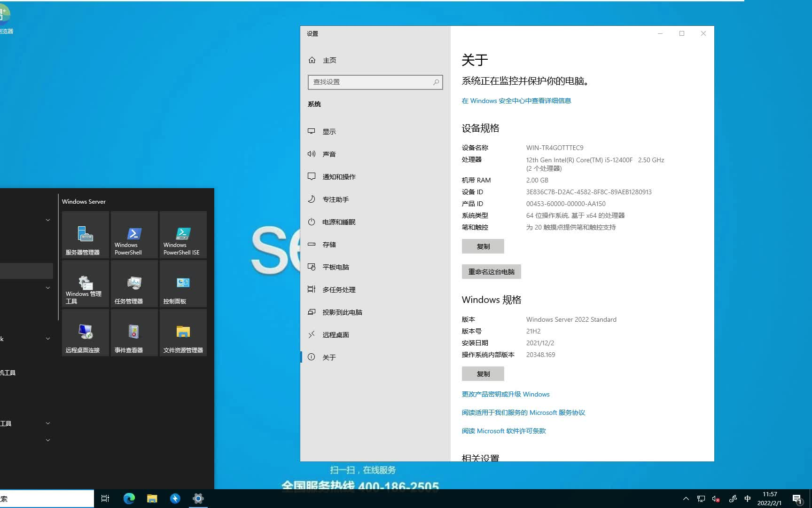Expand start menu folder ending in 工具 with chevron
Screen dimensions: 812x508
48,423
